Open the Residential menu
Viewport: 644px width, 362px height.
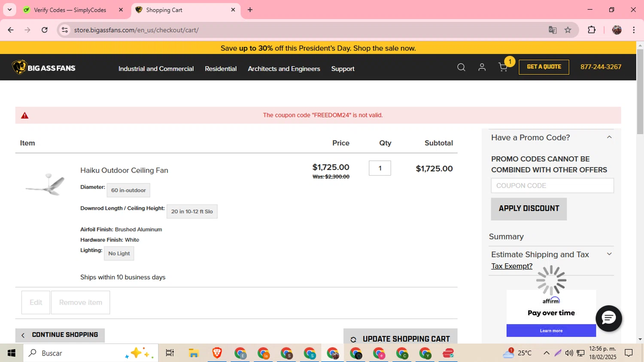coord(221,69)
